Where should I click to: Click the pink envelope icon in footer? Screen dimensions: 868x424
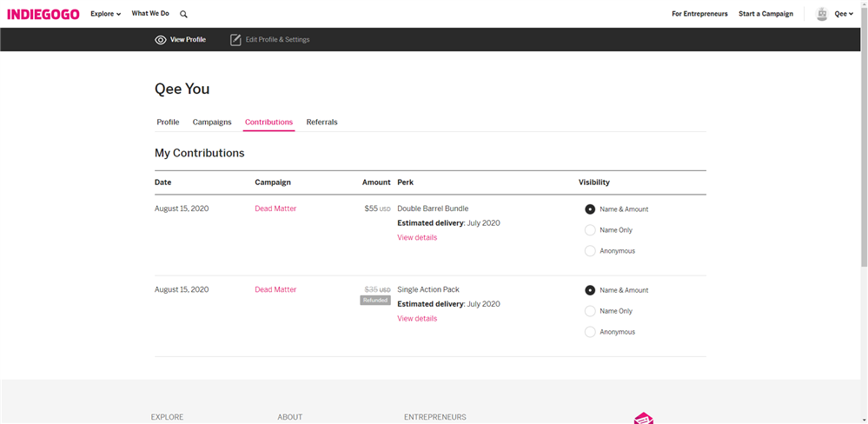[644, 418]
